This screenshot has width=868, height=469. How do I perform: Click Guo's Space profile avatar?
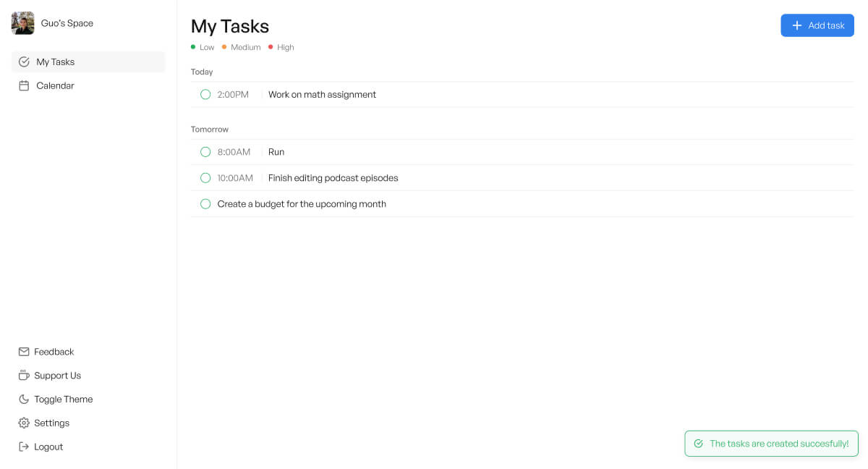(x=22, y=23)
